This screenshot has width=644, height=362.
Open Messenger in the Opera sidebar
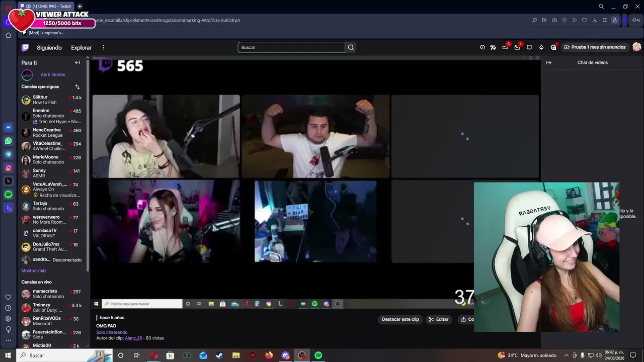pos(8,128)
